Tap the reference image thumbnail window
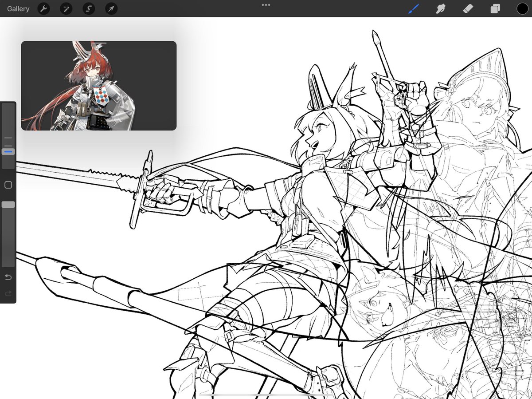532x399 pixels. tap(99, 86)
